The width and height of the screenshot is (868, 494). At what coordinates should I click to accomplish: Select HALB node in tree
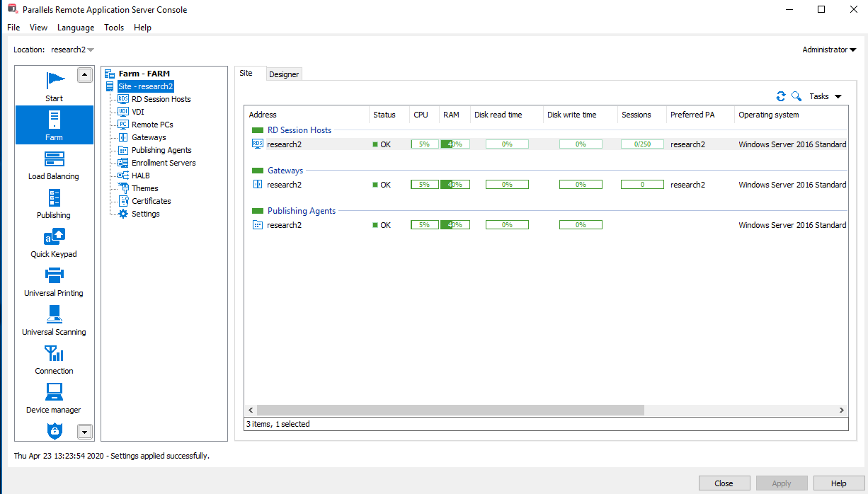(140, 176)
